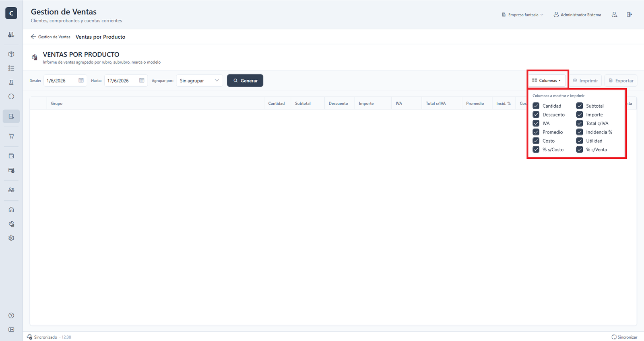This screenshot has height=341, width=644.
Task: Click the logout icon at top right
Action: pyautogui.click(x=629, y=15)
